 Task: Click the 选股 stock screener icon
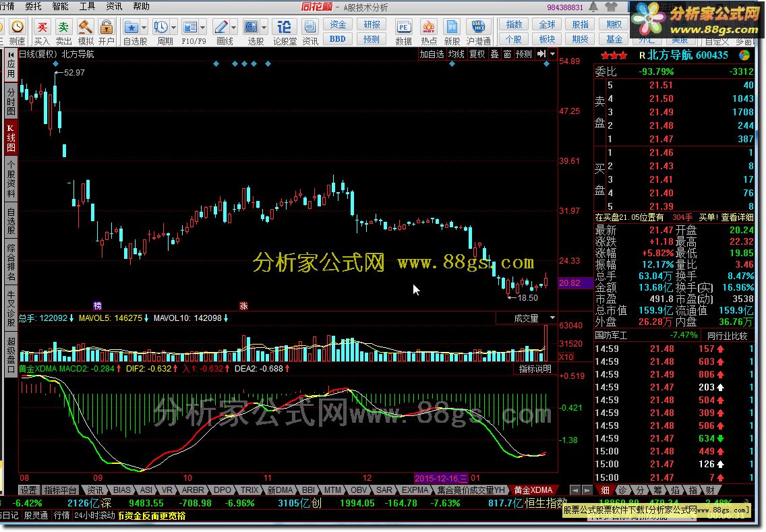click(251, 27)
